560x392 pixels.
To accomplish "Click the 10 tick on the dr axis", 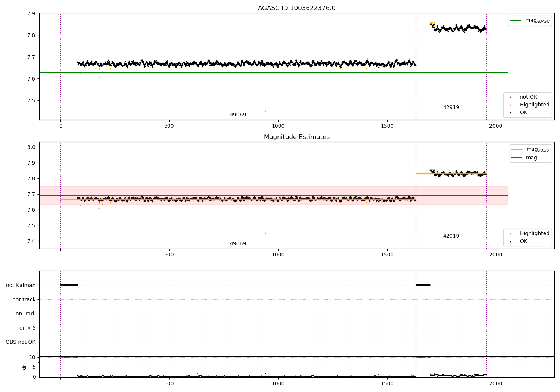I will point(32,357).
